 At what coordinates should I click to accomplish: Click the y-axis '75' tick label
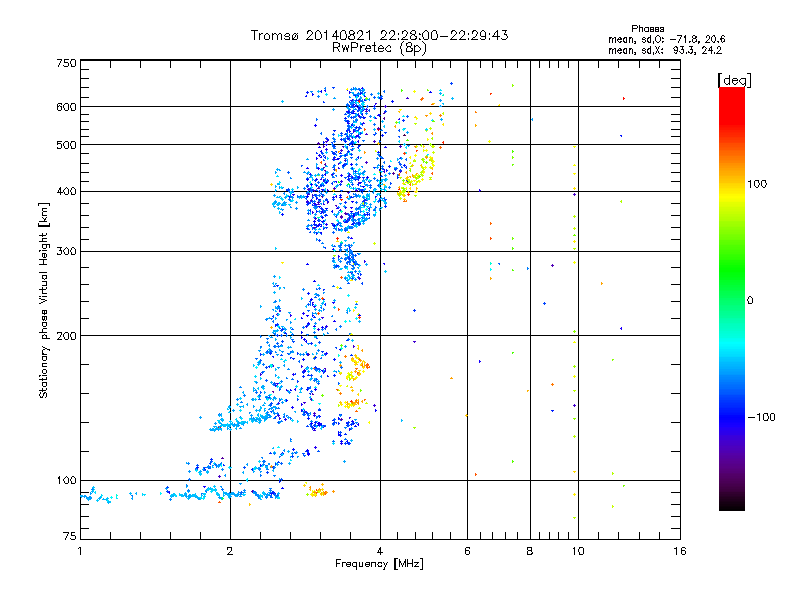point(70,536)
